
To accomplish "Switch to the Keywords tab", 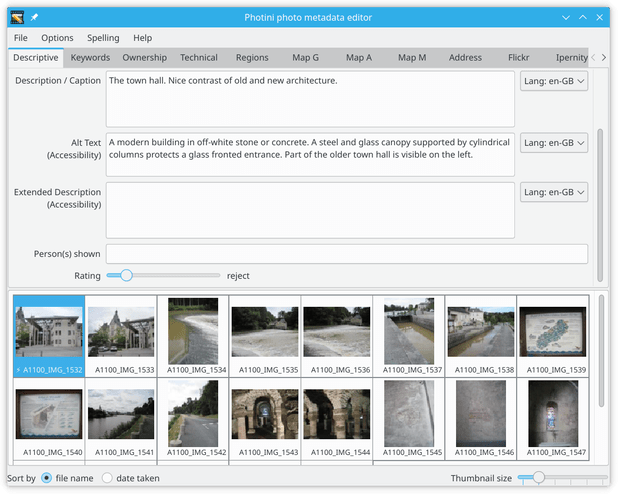I will (90, 58).
